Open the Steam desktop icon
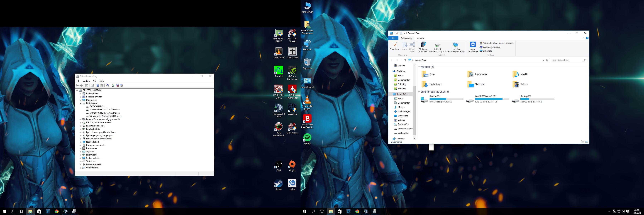644x215 pixels. tap(279, 185)
